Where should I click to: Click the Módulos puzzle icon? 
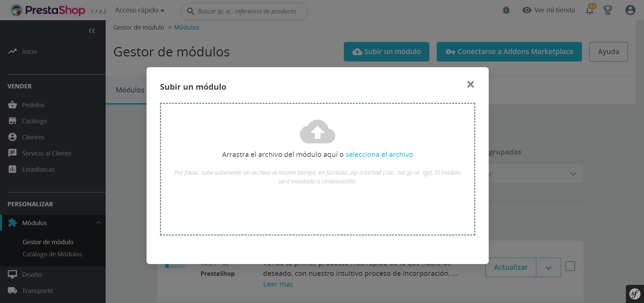click(12, 223)
